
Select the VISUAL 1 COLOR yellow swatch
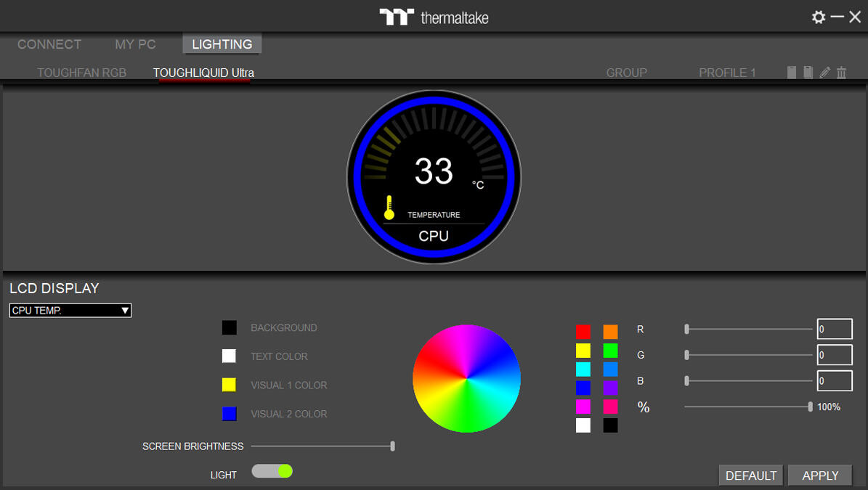point(230,385)
